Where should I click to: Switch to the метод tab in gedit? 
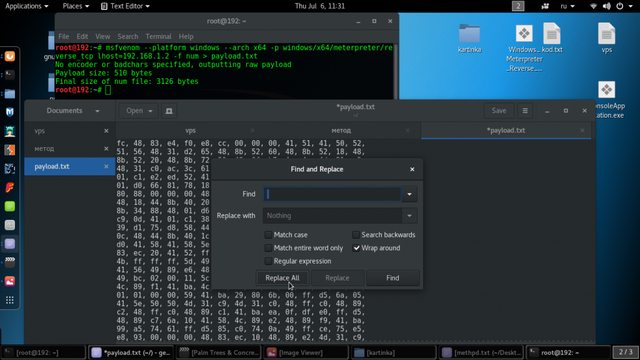pyautogui.click(x=341, y=131)
